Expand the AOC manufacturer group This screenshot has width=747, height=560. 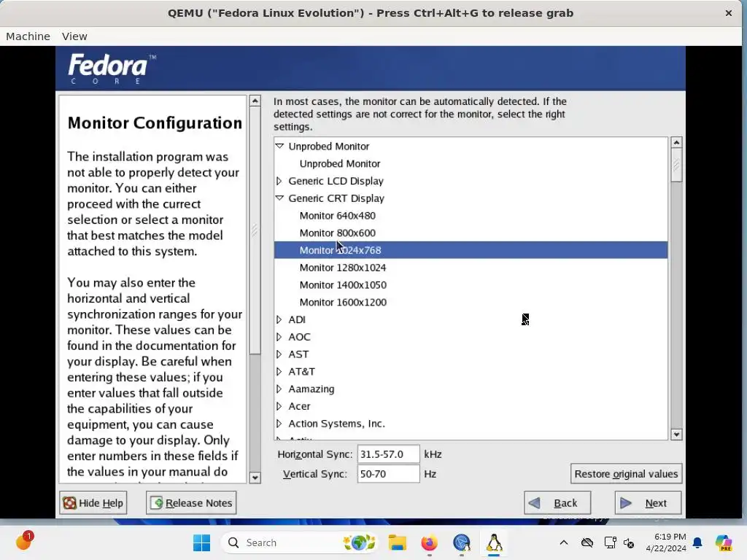(x=279, y=337)
